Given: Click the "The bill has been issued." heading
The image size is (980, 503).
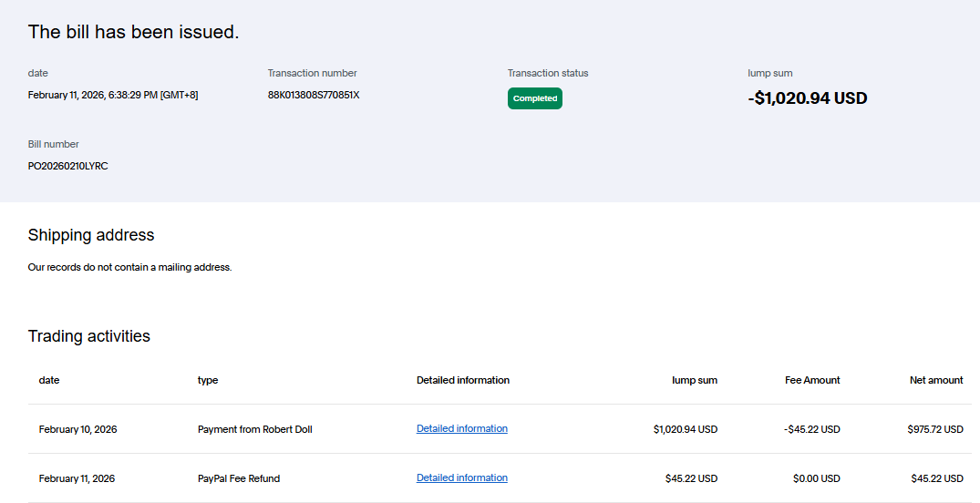Looking at the screenshot, I should coord(133,32).
